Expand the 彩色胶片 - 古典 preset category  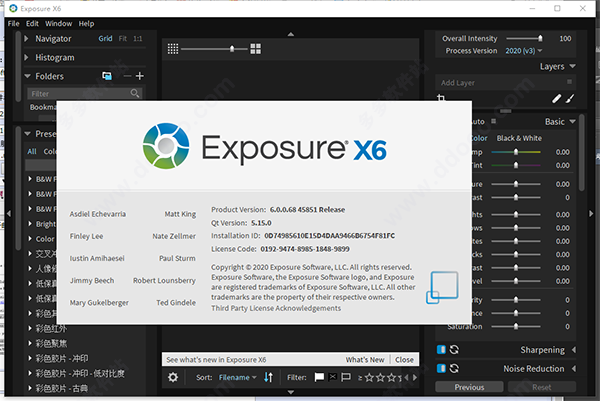(x=30, y=388)
